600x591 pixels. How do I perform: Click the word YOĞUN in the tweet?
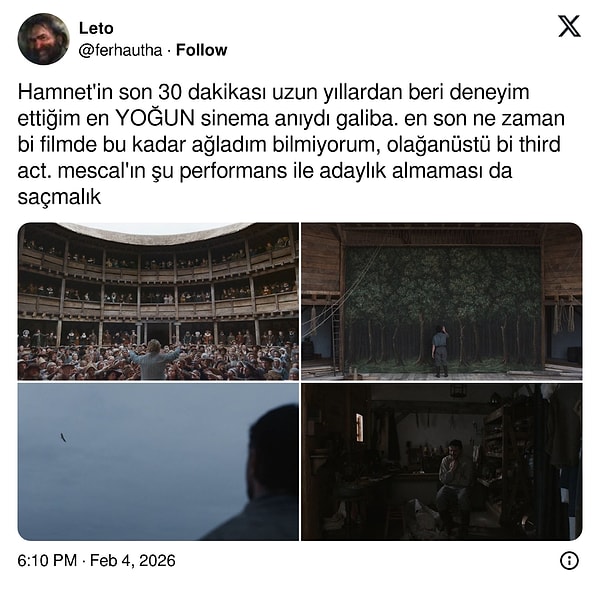[x=155, y=119]
